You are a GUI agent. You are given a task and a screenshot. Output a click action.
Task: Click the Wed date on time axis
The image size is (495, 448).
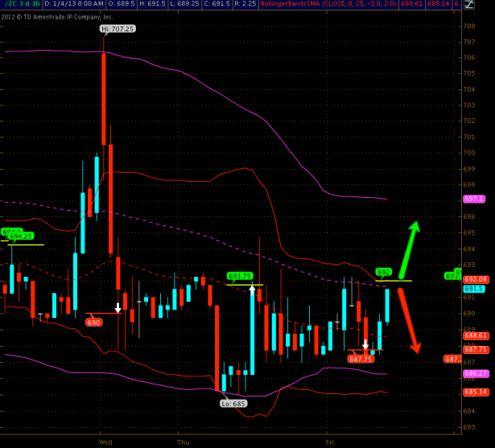click(105, 442)
